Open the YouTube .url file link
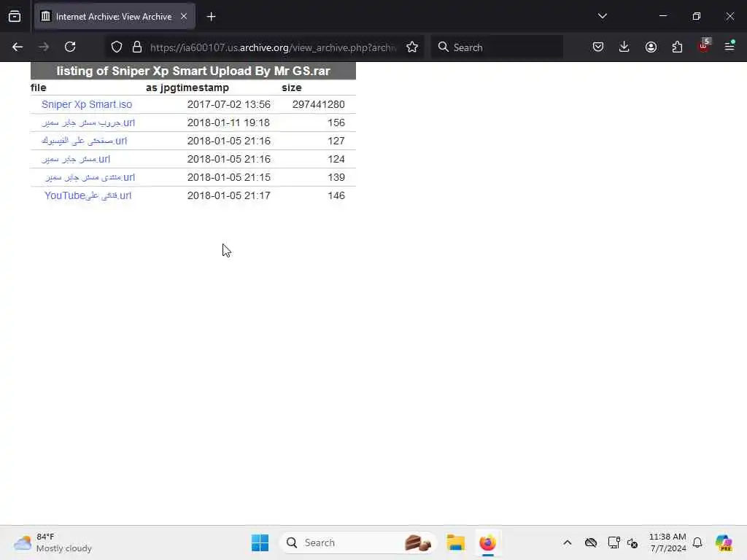Viewport: 747px width, 560px height. [88, 195]
